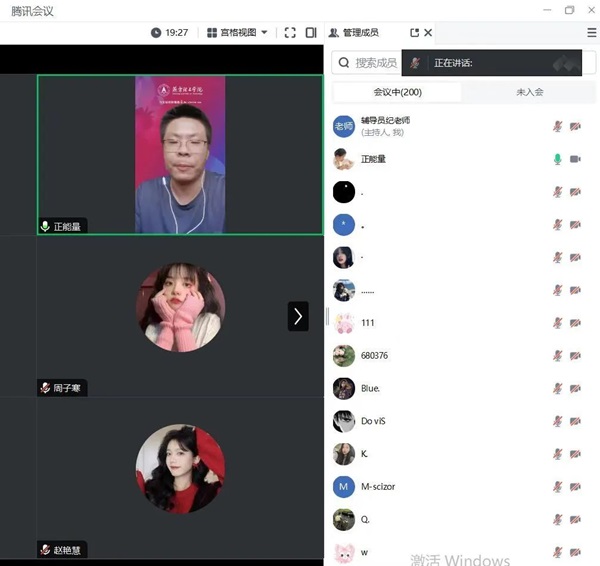Viewport: 600px width, 566px height.
Task: Open the 宫格视图 view dropdown
Action: pyautogui.click(x=238, y=33)
